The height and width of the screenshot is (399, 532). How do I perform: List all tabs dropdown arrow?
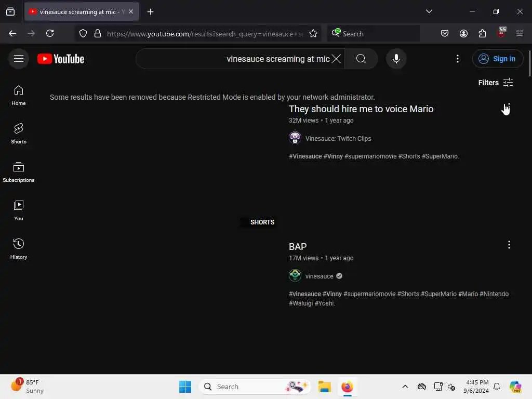429,11
